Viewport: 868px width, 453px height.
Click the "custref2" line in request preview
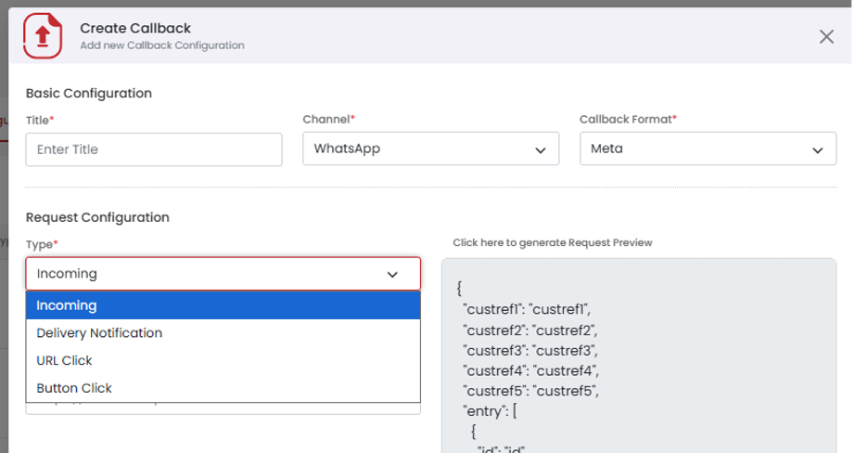(x=530, y=330)
